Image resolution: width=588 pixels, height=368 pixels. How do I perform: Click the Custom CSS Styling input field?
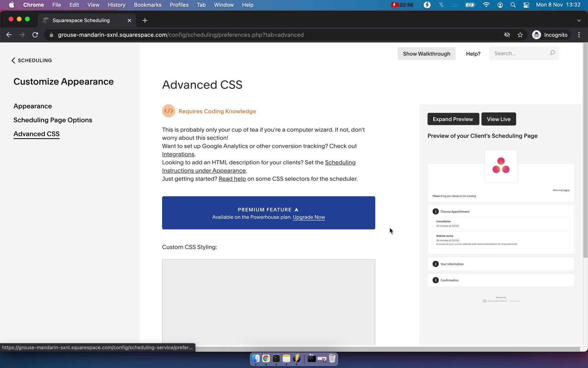[x=268, y=301]
